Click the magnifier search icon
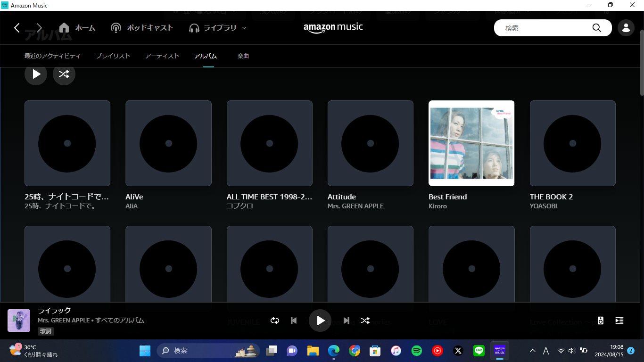Screen dimensions: 644x362 (597, 28)
